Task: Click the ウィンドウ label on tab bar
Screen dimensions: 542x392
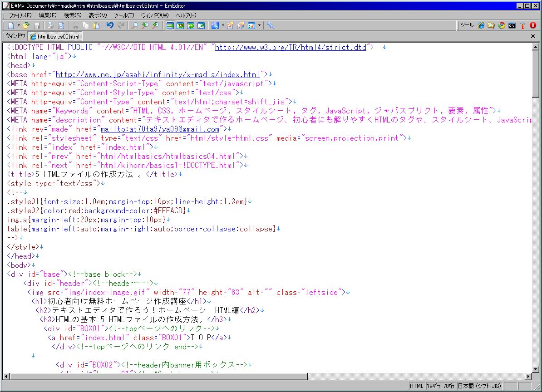Action: pyautogui.click(x=15, y=36)
